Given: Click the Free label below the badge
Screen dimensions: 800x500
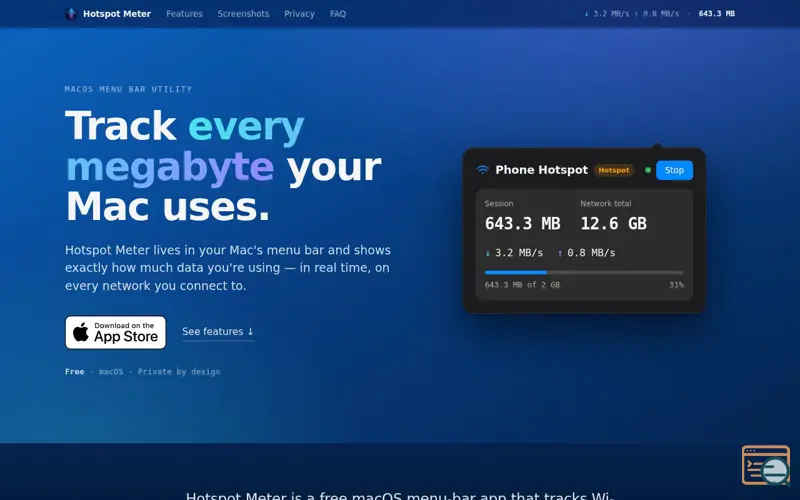Looking at the screenshot, I should [74, 372].
